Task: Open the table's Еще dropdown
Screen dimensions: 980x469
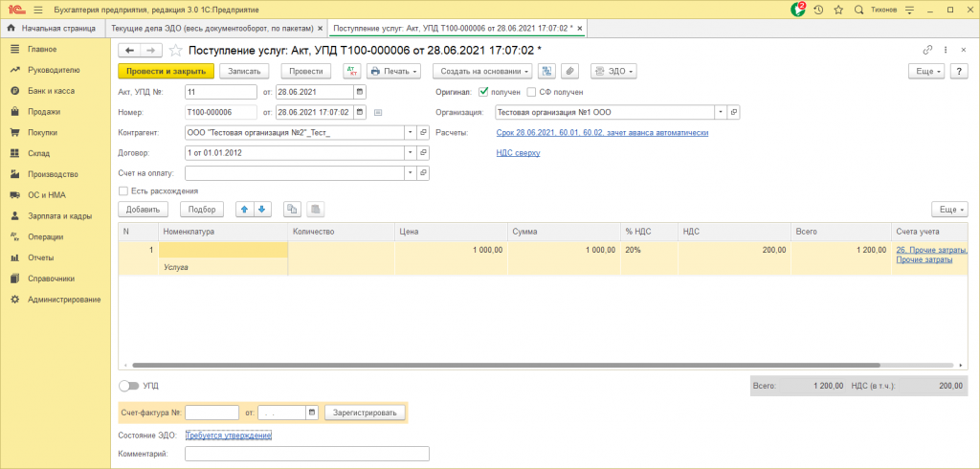Action: [949, 209]
